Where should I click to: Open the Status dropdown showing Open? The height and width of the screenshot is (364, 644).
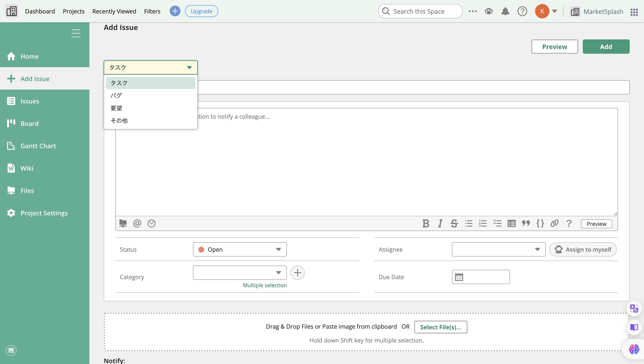pyautogui.click(x=239, y=249)
